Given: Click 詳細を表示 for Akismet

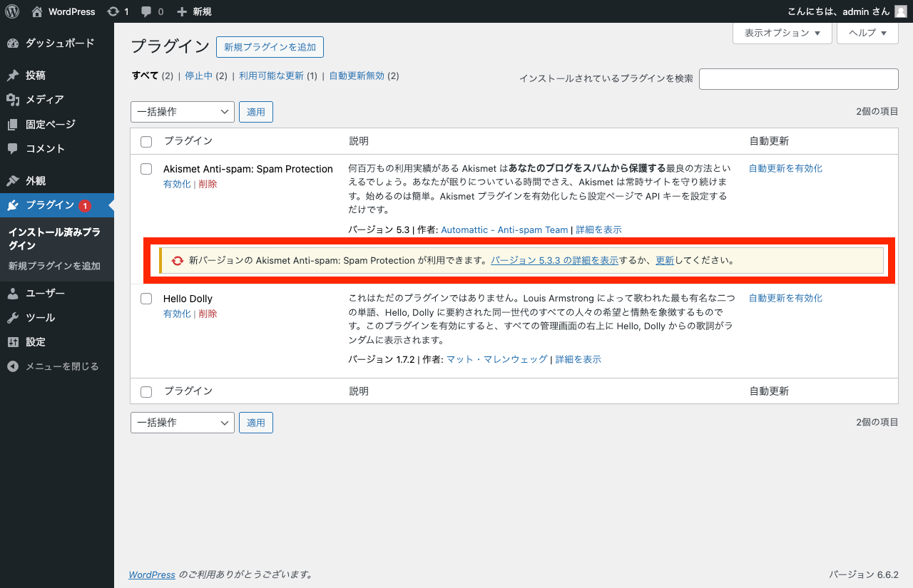Looking at the screenshot, I should [x=598, y=229].
